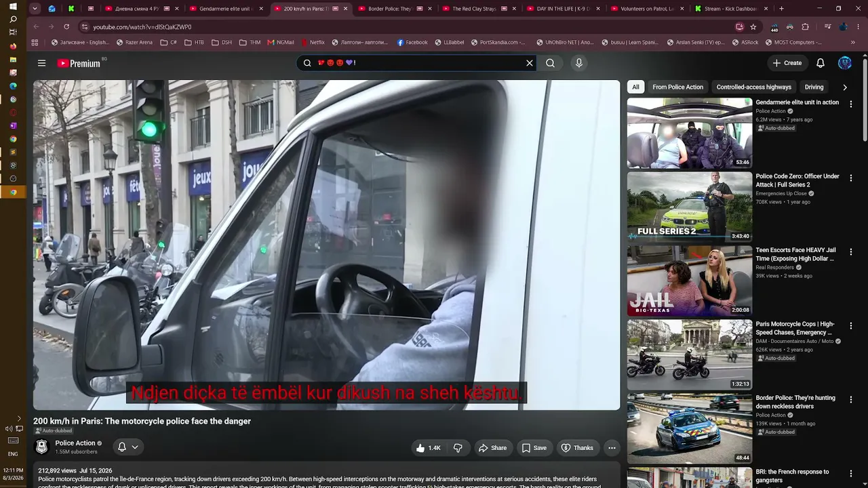Launch Microsoft Edge from the taskbar
Viewport: 868px width, 488px height.
[x=13, y=86]
